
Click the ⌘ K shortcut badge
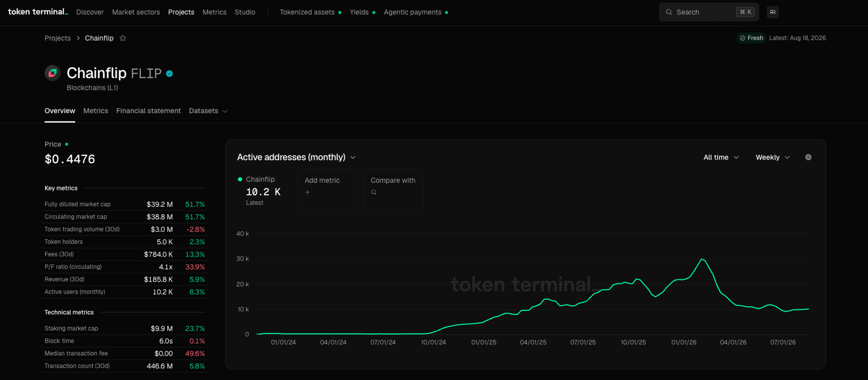pos(745,12)
